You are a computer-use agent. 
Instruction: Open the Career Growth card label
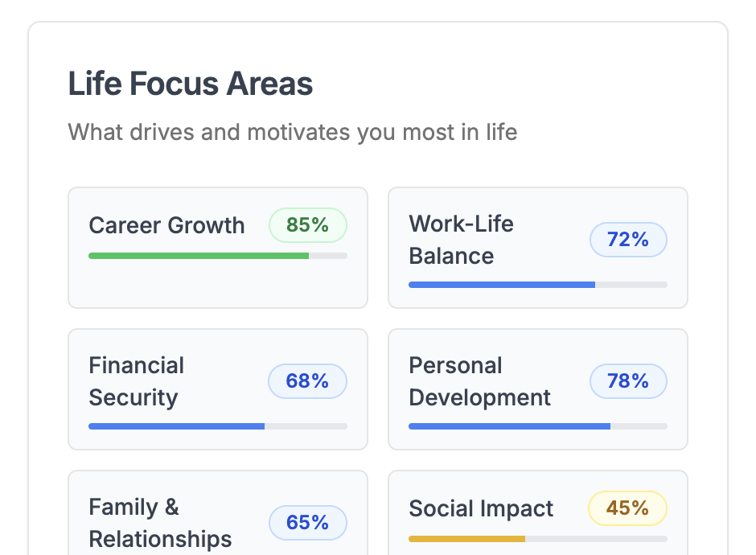click(166, 225)
